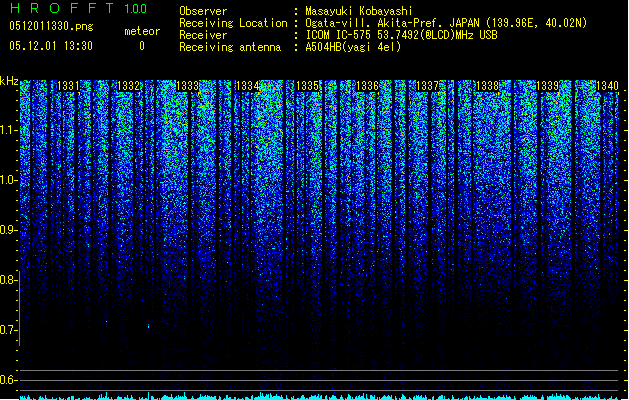
Task: Click the date stamp 05.12.01 13:30
Action: click(51, 46)
